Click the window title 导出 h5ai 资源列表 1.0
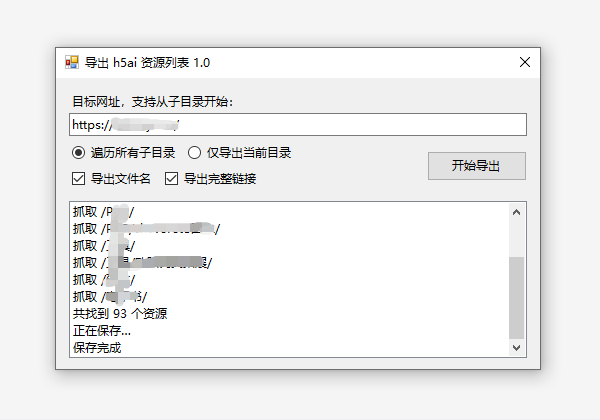 (x=148, y=62)
